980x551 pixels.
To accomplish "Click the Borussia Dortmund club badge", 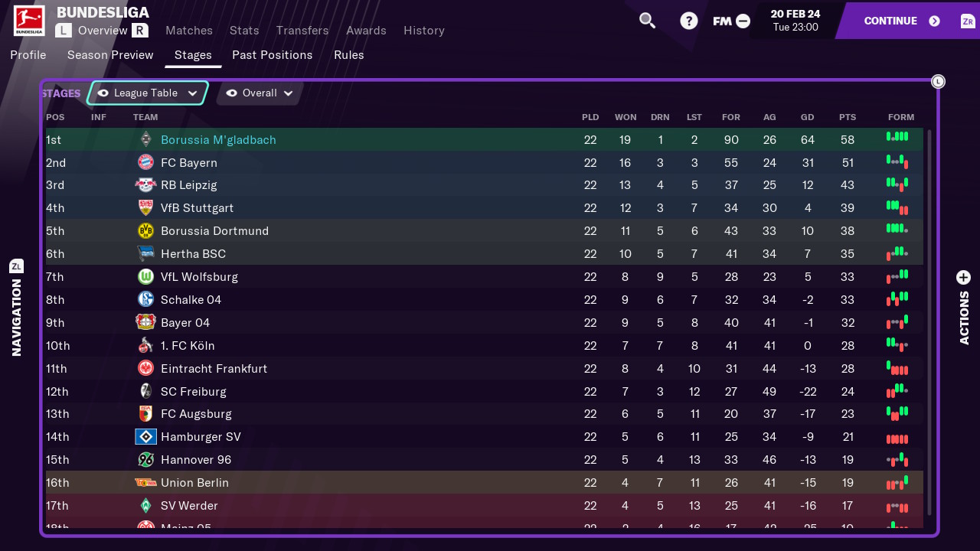I will pos(145,231).
